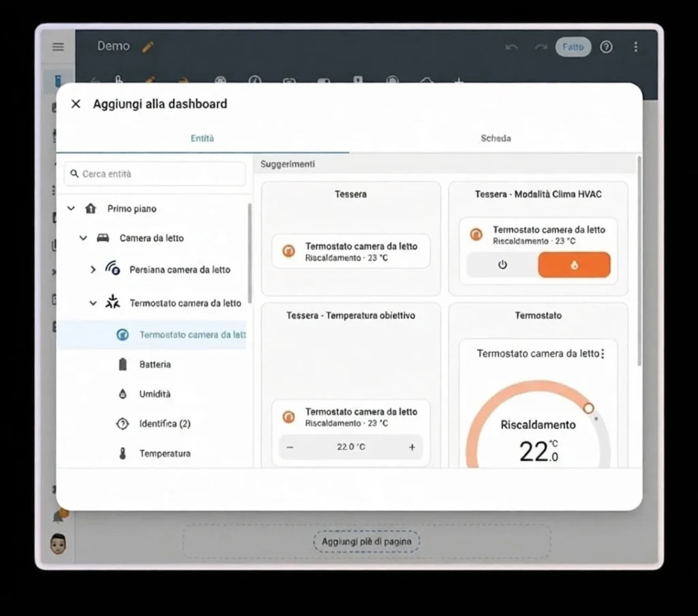Viewport: 698px width, 616px height.
Task: Click the Fatto button
Action: coord(573,47)
